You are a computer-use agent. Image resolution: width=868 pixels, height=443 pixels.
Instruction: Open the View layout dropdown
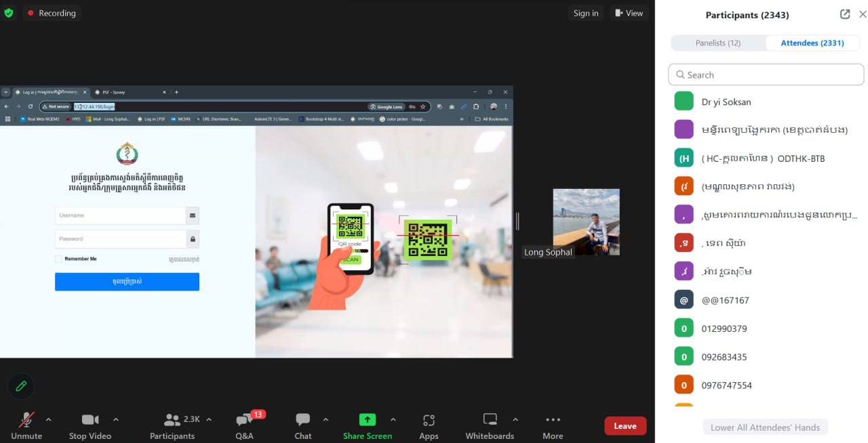(x=629, y=13)
